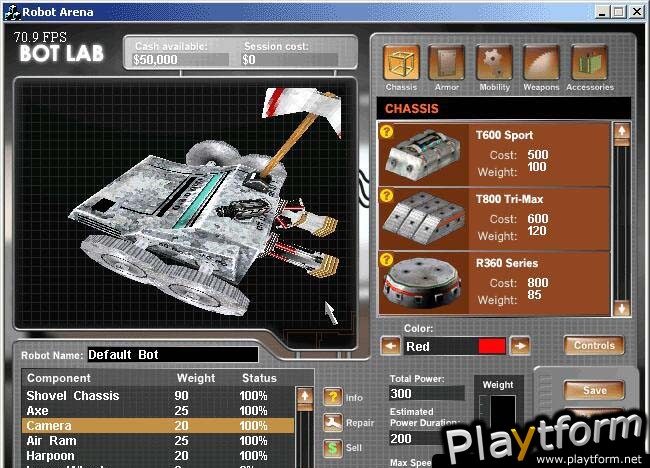Click the Armor tab label
650x468 pixels.
click(x=446, y=87)
